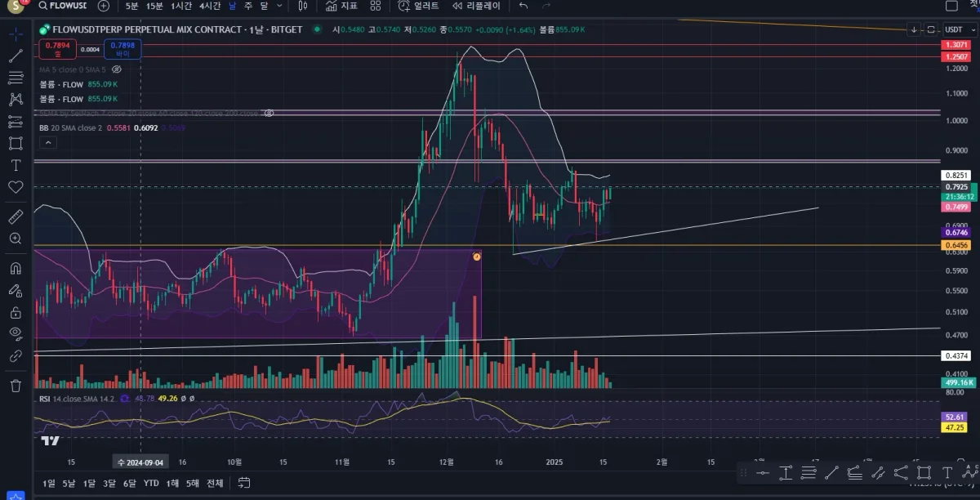Activate the ruler measure tool
The image size is (980, 500).
point(16,217)
